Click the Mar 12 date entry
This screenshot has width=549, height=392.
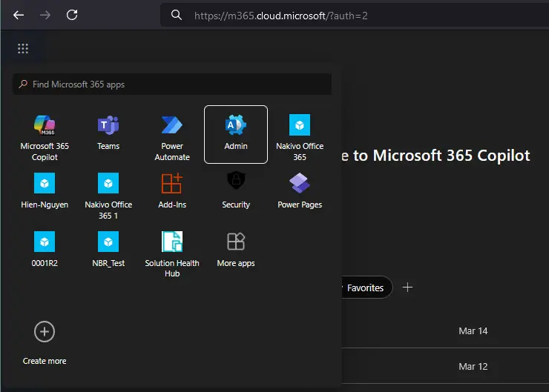(x=473, y=367)
